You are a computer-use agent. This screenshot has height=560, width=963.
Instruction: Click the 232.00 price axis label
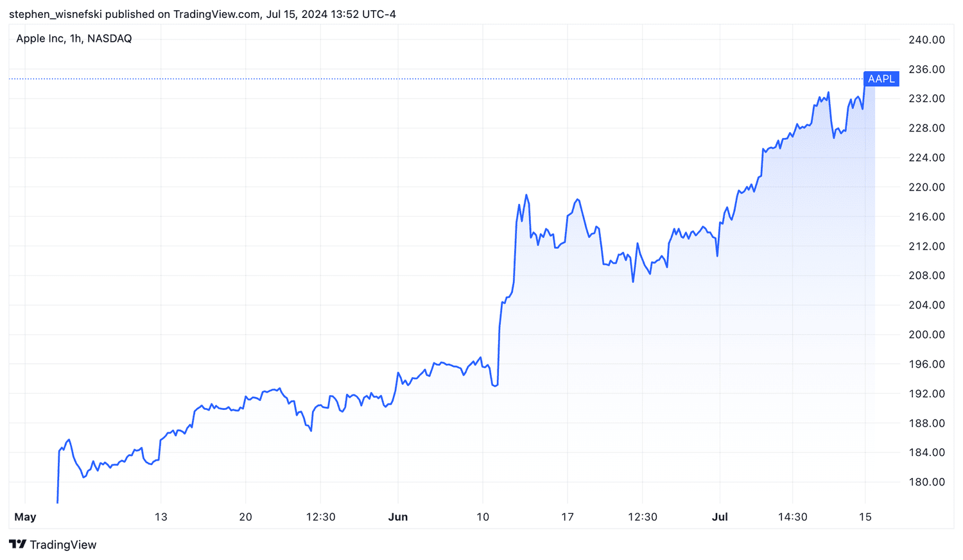coord(926,99)
